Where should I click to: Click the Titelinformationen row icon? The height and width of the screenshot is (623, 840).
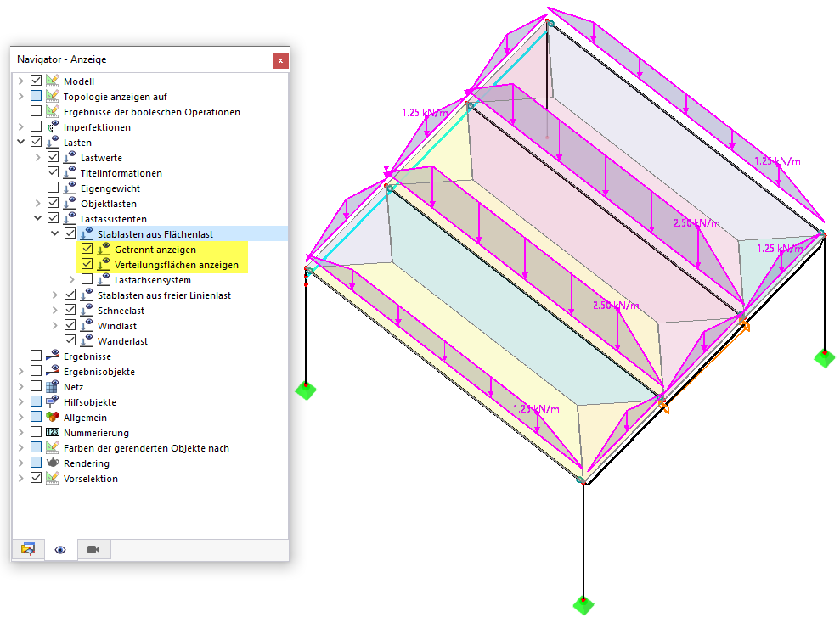69,173
